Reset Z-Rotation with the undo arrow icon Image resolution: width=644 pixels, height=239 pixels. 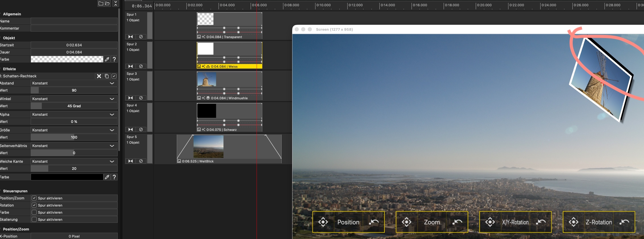tap(624, 222)
